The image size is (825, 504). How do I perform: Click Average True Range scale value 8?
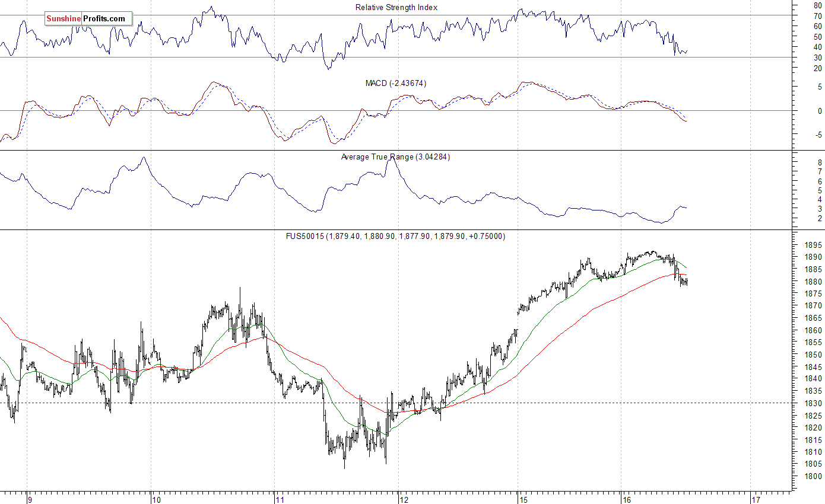click(820, 162)
